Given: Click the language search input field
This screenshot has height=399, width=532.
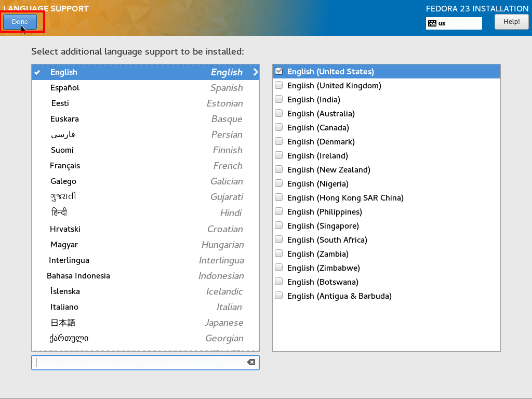Looking at the screenshot, I should (x=139, y=362).
